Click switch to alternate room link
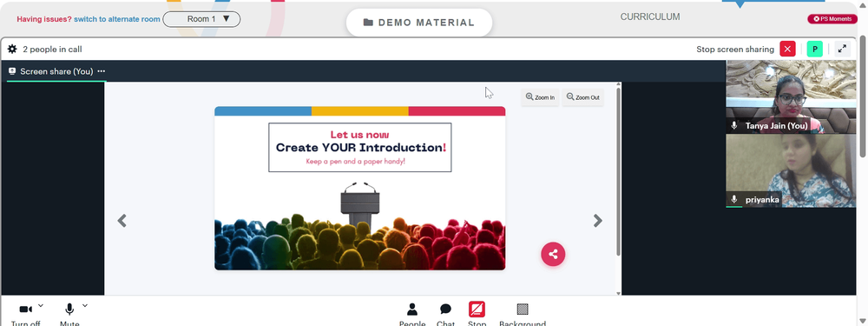The image size is (868, 326). pos(117,19)
